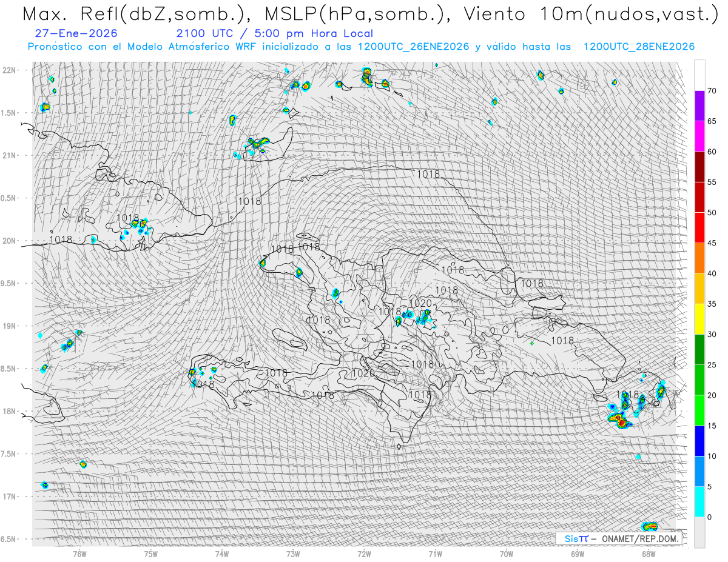Click the time text '2100 UTC / 5:00 pm Hora Local'
This screenshot has width=728, height=562.
(274, 33)
